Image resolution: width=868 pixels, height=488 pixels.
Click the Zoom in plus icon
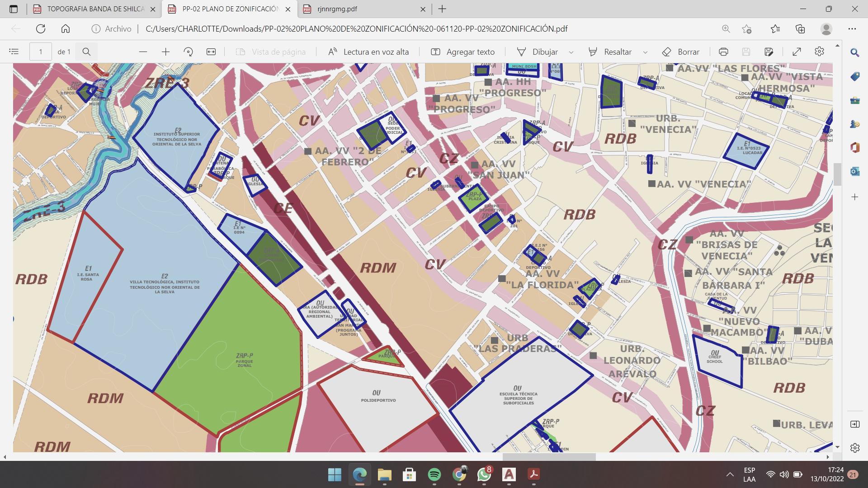click(x=165, y=52)
